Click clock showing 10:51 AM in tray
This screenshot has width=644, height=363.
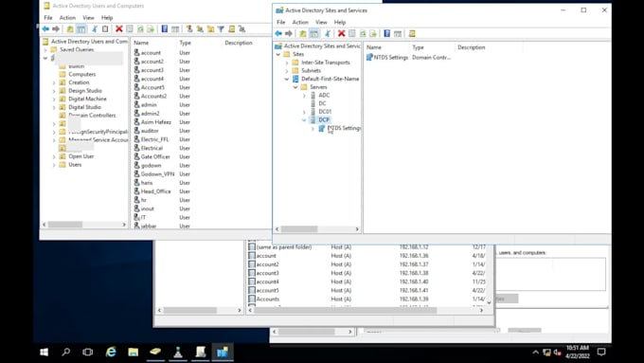577,348
